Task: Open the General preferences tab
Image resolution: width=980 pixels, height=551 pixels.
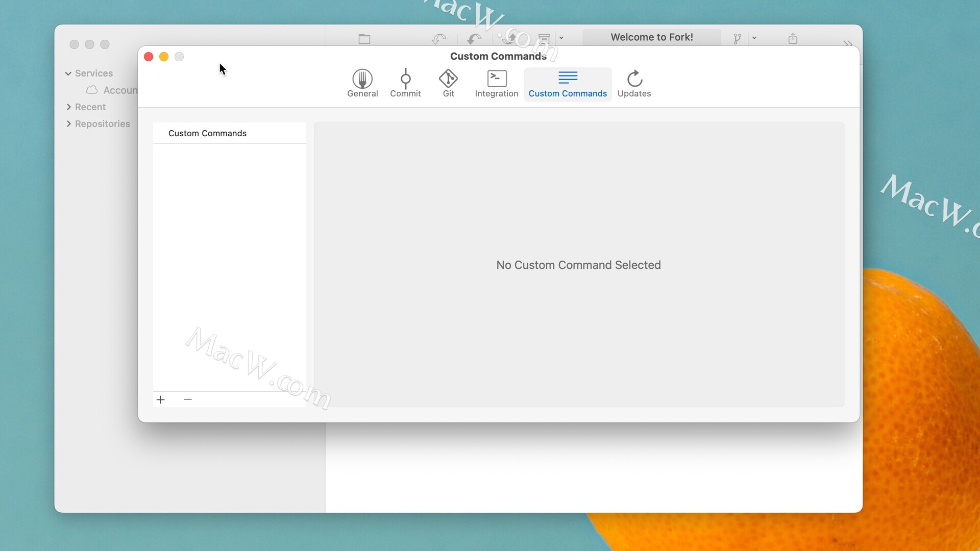Action: [x=362, y=84]
